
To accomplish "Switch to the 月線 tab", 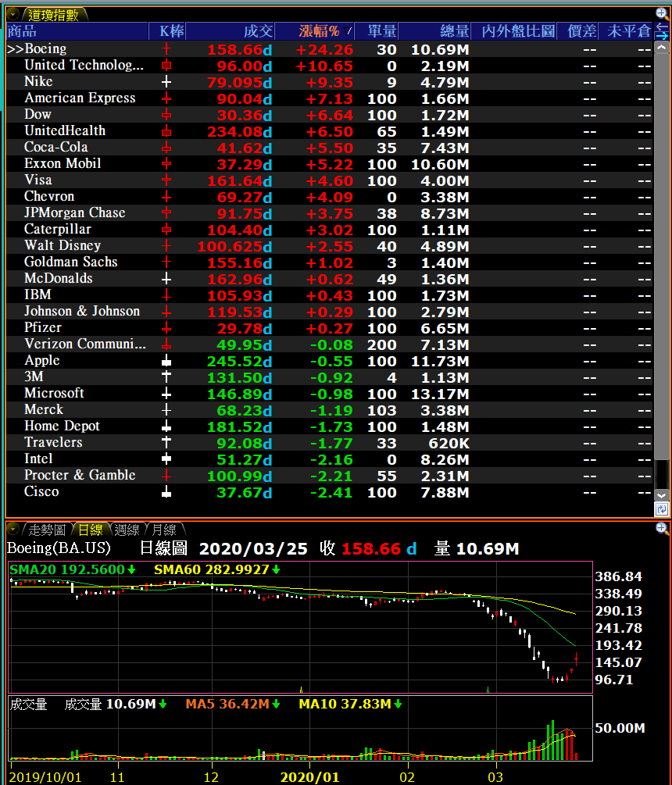I will (x=164, y=530).
